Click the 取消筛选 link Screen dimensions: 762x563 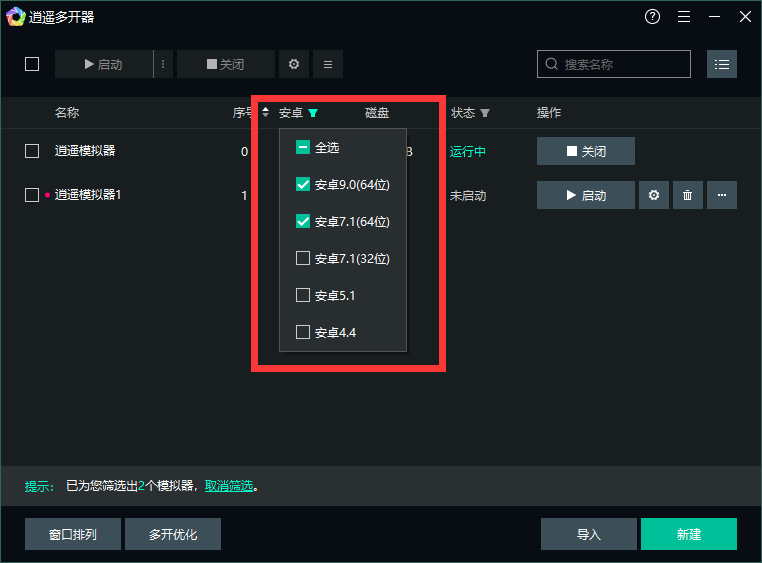point(229,487)
